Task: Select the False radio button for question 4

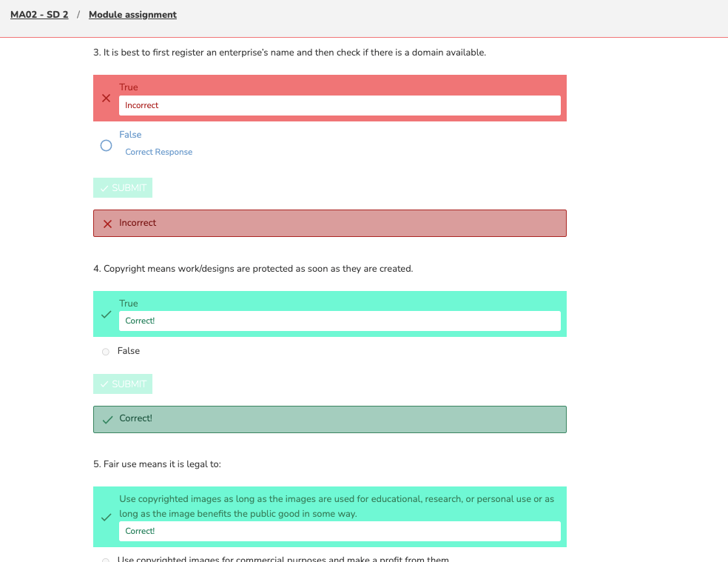Action: pyautogui.click(x=106, y=352)
